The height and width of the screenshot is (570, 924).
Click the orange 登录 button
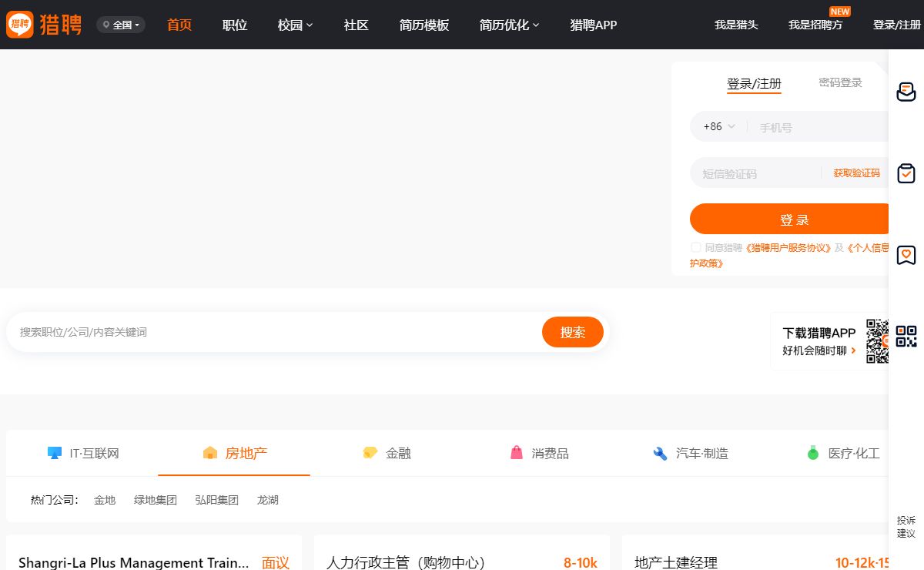click(789, 220)
